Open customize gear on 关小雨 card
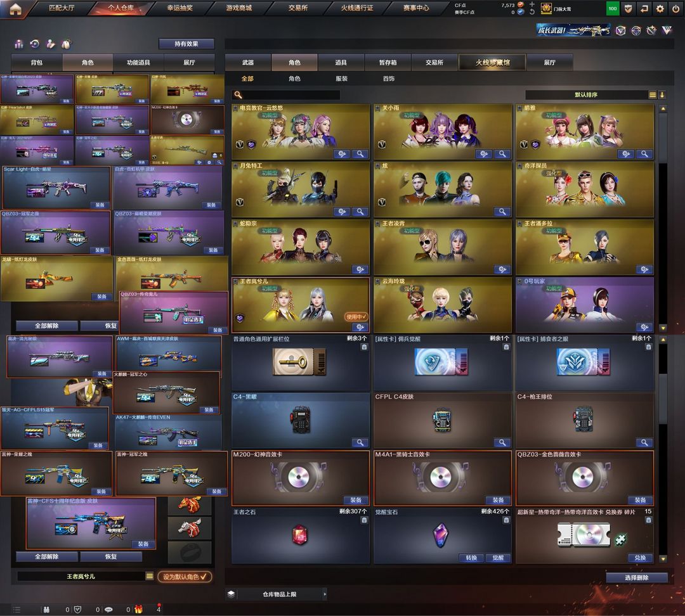Image resolution: width=685 pixels, height=616 pixels. [x=483, y=153]
